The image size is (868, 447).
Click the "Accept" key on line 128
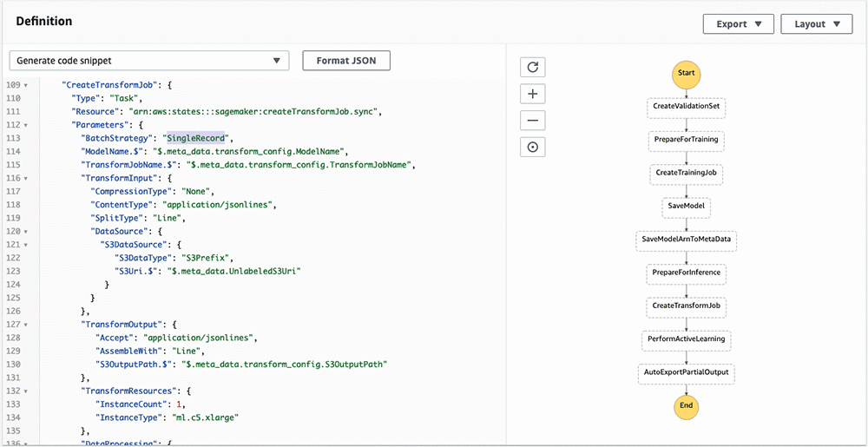click(115, 338)
